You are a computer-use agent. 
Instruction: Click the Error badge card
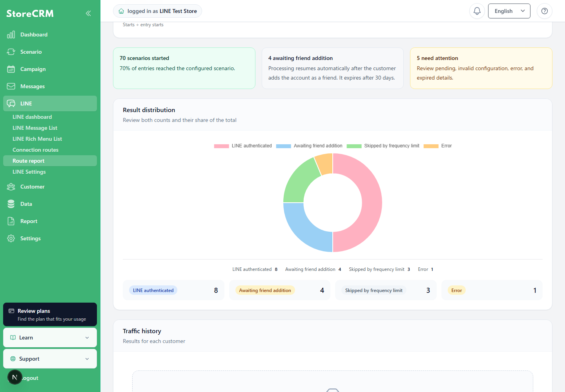tap(492, 290)
